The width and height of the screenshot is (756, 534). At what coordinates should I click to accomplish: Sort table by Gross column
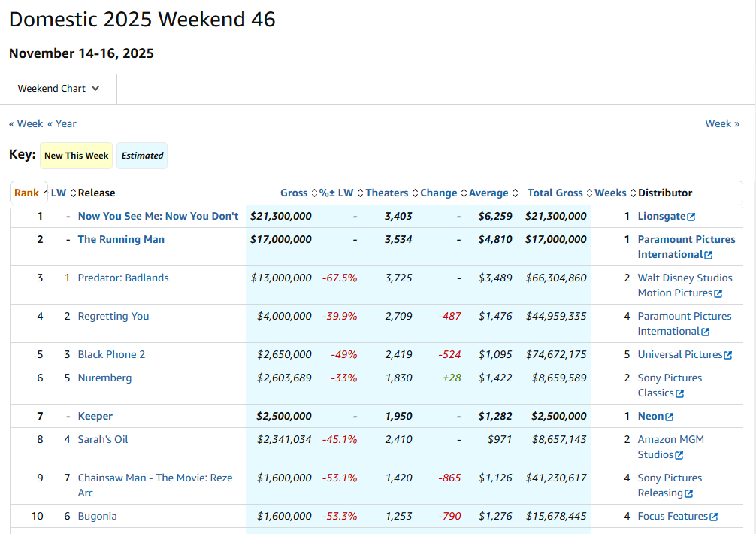click(294, 193)
